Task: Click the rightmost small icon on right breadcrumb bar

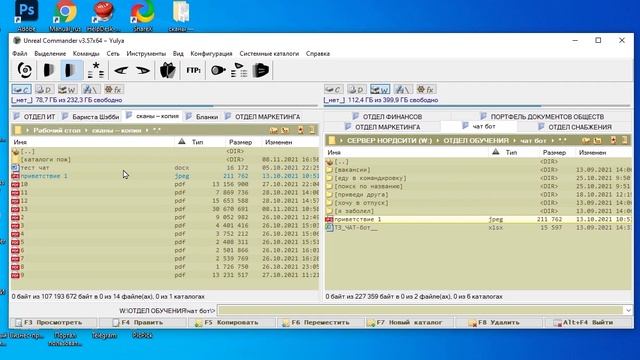Action: pos(625,140)
